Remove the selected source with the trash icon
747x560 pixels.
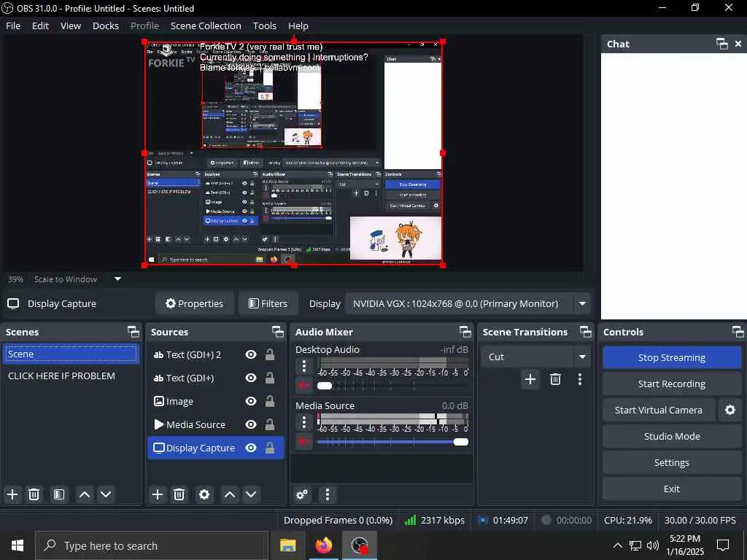click(x=179, y=495)
